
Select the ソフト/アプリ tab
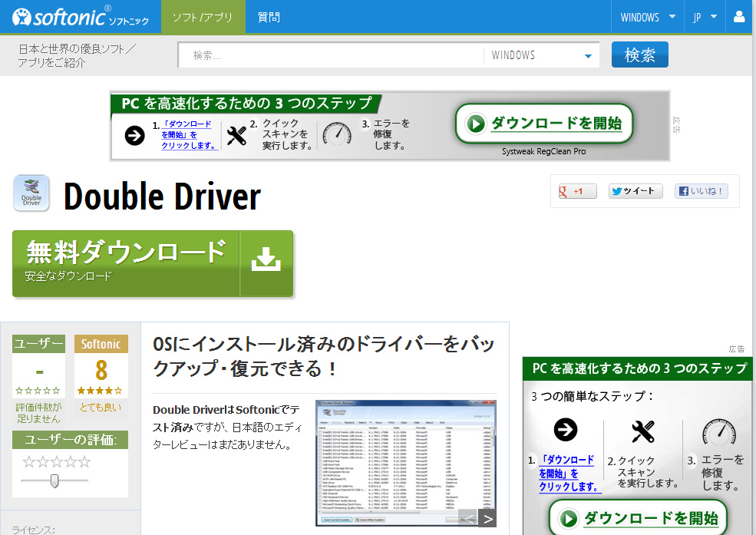pyautogui.click(x=203, y=15)
